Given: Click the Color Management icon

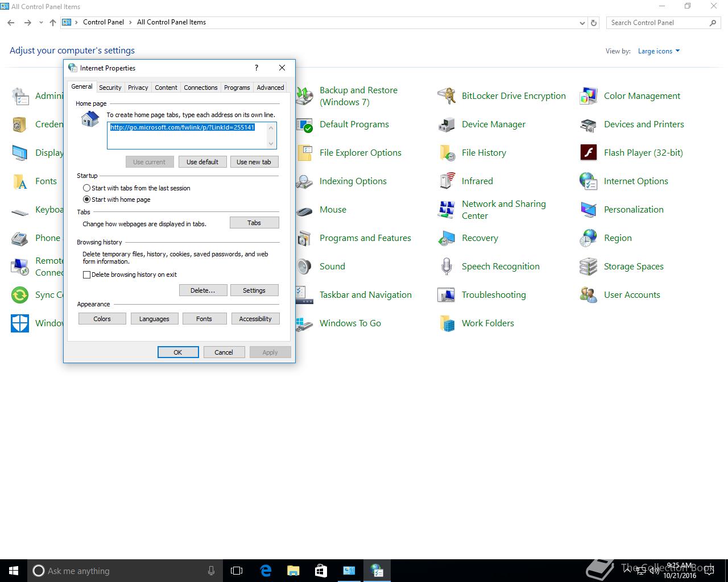Looking at the screenshot, I should (589, 96).
